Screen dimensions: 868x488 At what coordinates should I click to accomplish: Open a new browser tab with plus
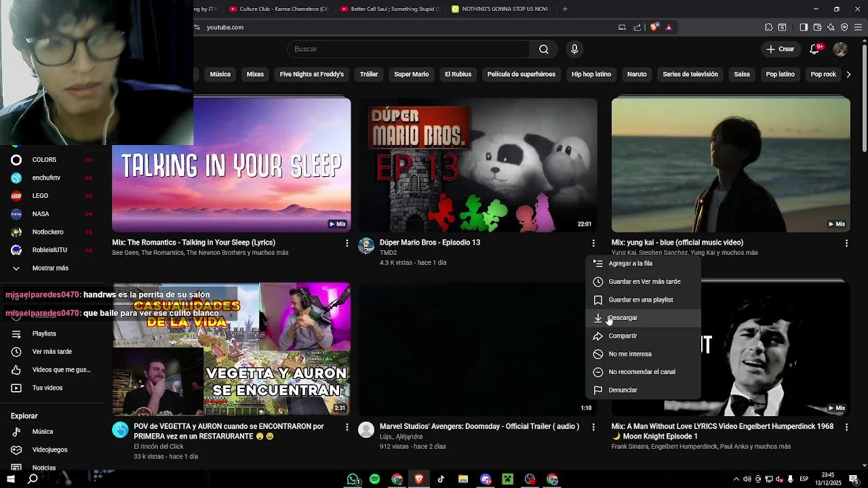click(x=565, y=9)
